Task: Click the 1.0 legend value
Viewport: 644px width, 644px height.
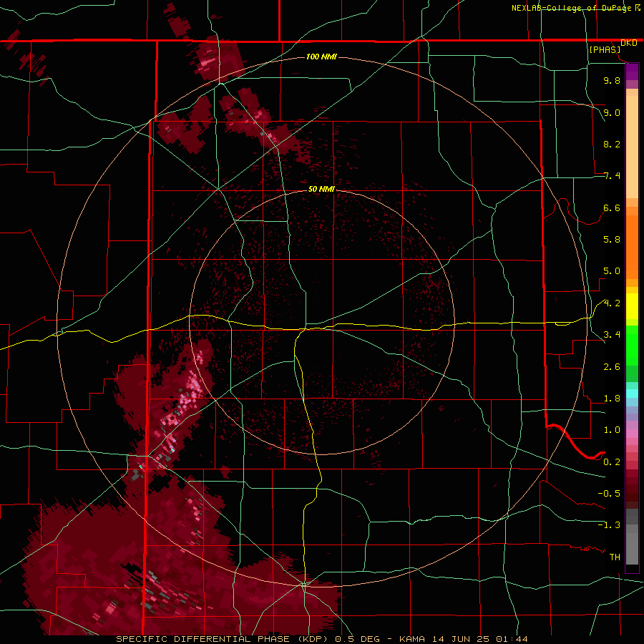Action: pyautogui.click(x=612, y=430)
